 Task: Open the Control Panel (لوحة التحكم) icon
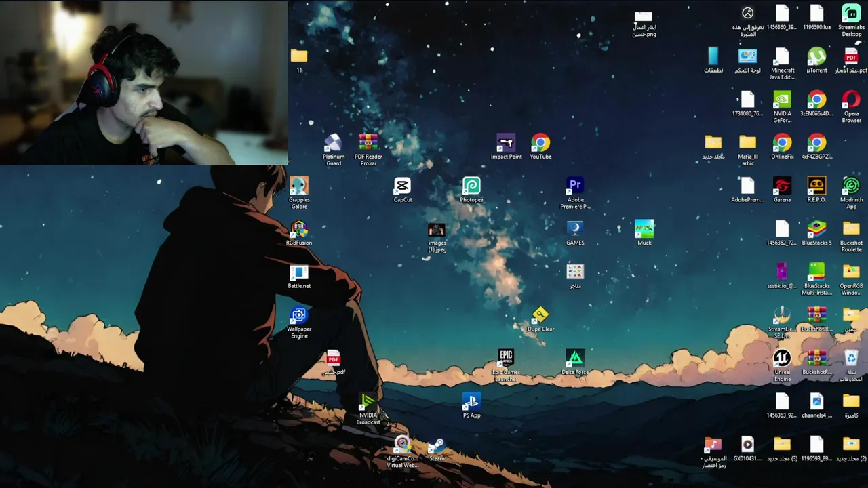(747, 60)
